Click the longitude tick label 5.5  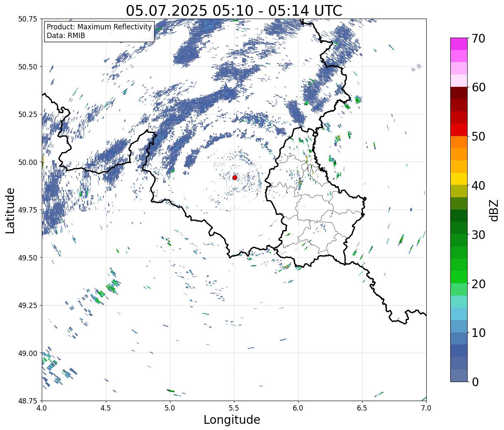pos(234,408)
